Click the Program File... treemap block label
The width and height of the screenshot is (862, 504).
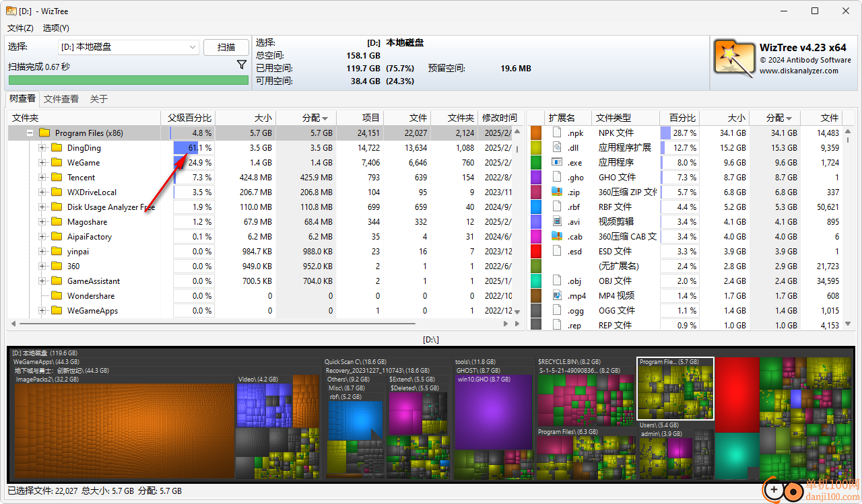point(669,362)
